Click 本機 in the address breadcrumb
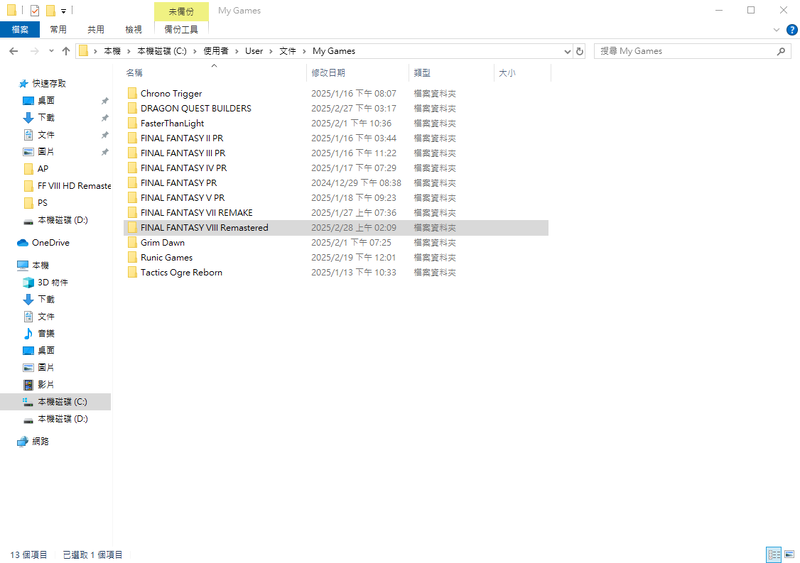The width and height of the screenshot is (800, 563). click(112, 51)
